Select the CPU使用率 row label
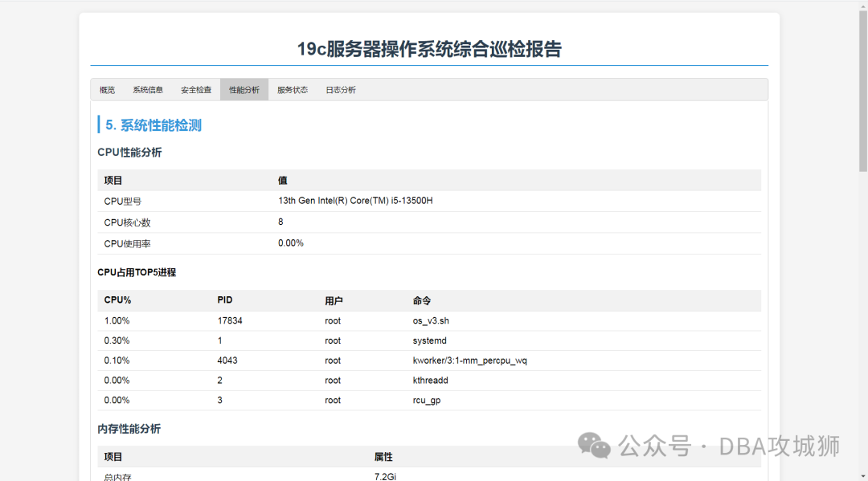Image resolution: width=868 pixels, height=481 pixels. pyautogui.click(x=127, y=243)
